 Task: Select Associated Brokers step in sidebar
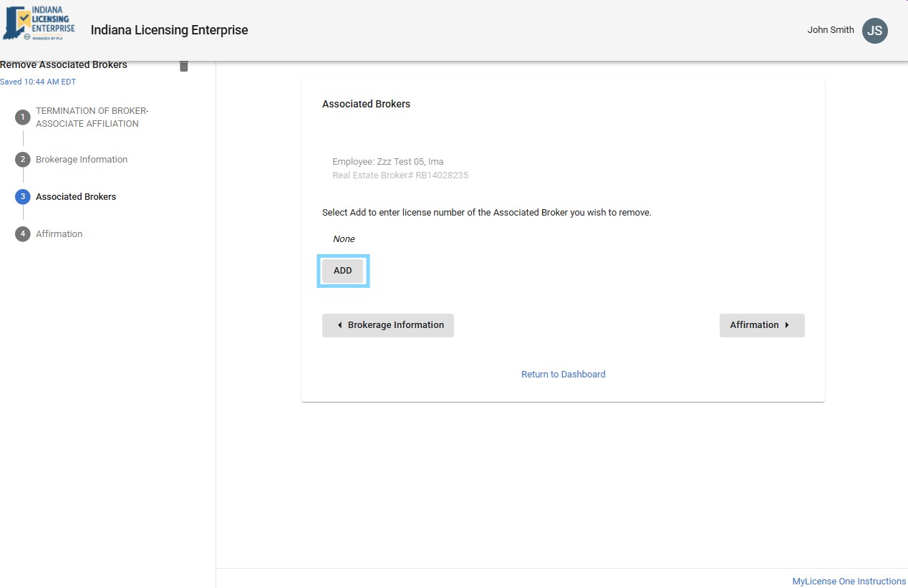point(76,197)
